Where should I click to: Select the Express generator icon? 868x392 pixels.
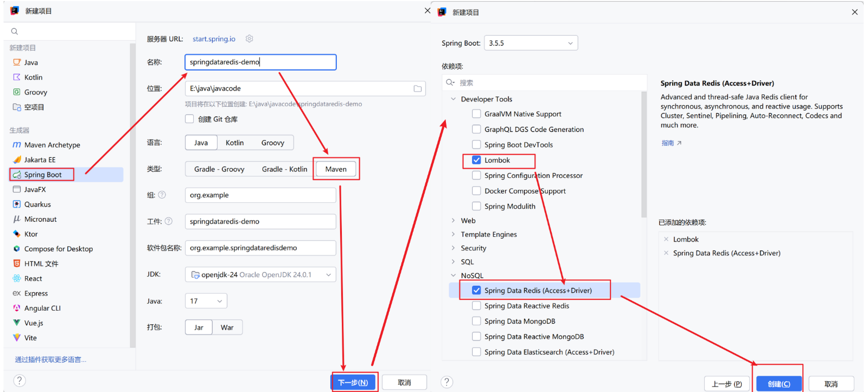coord(17,293)
